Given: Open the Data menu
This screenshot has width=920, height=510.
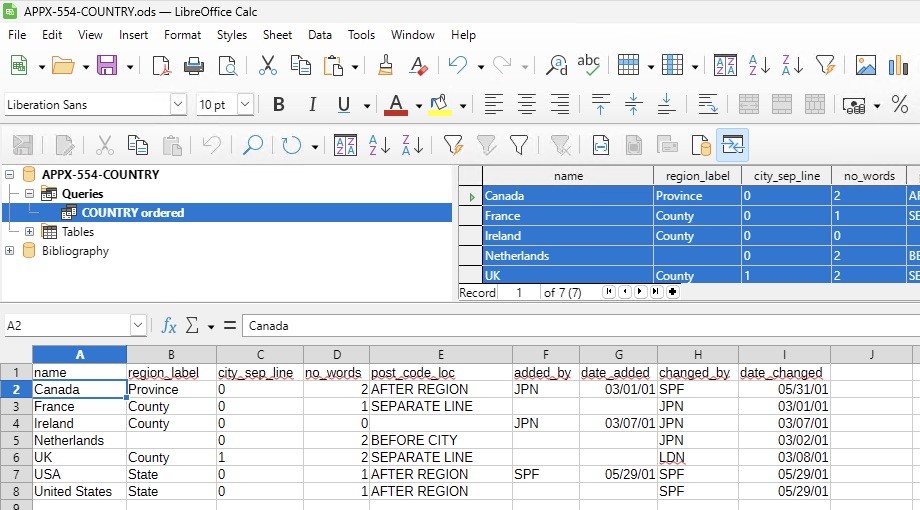Looking at the screenshot, I should tap(320, 35).
